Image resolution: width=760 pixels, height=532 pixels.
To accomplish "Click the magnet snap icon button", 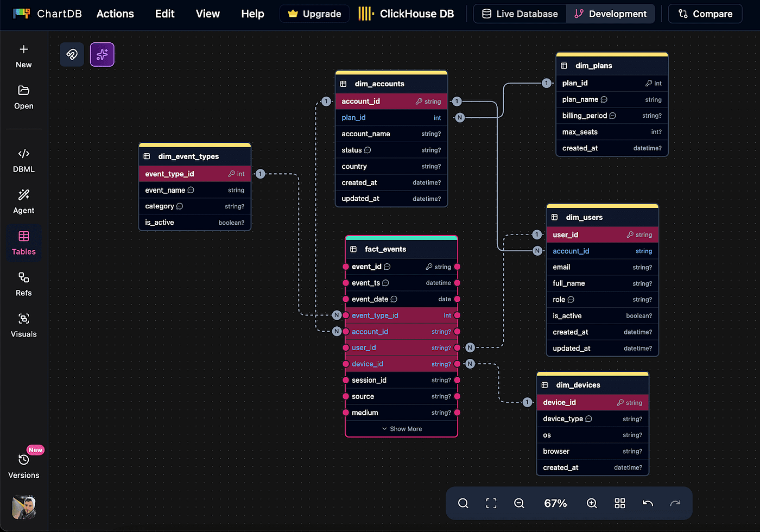I will coord(72,54).
